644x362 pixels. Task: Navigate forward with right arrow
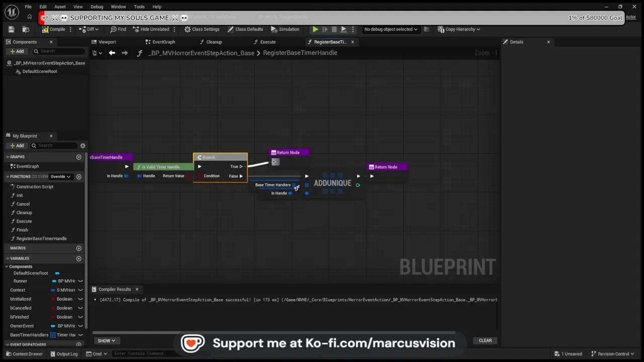(125, 53)
